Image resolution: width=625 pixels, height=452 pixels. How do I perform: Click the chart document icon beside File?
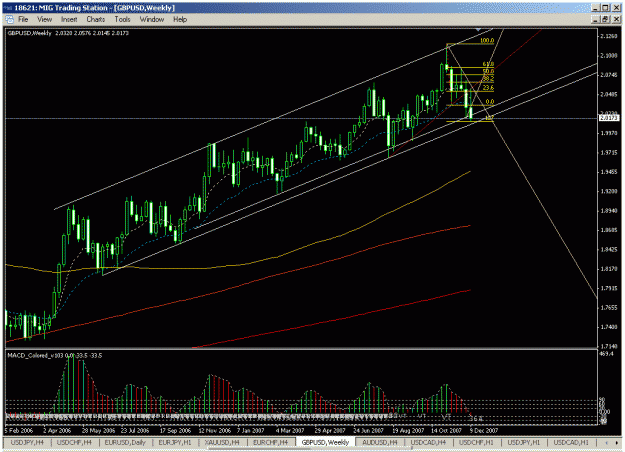tap(10, 20)
